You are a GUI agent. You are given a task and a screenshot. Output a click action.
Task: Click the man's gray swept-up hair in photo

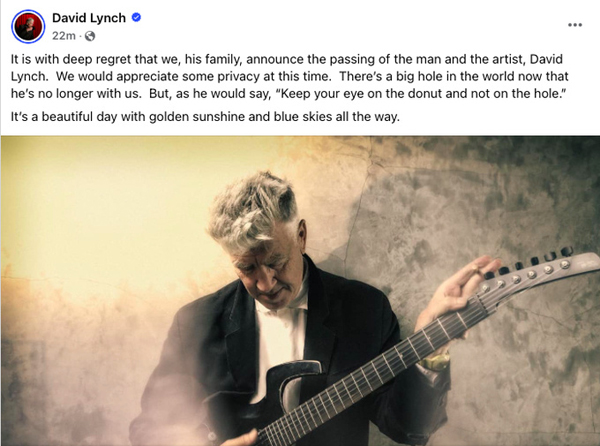point(253,210)
